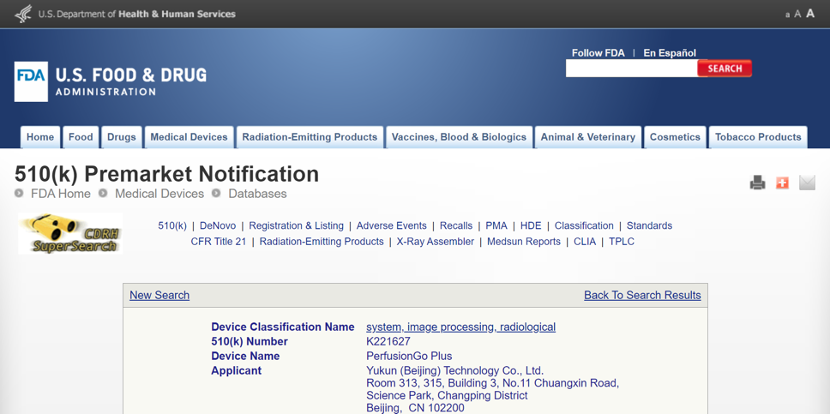Switch to the Tobacco Products tab
This screenshot has height=414, width=830.
point(758,137)
